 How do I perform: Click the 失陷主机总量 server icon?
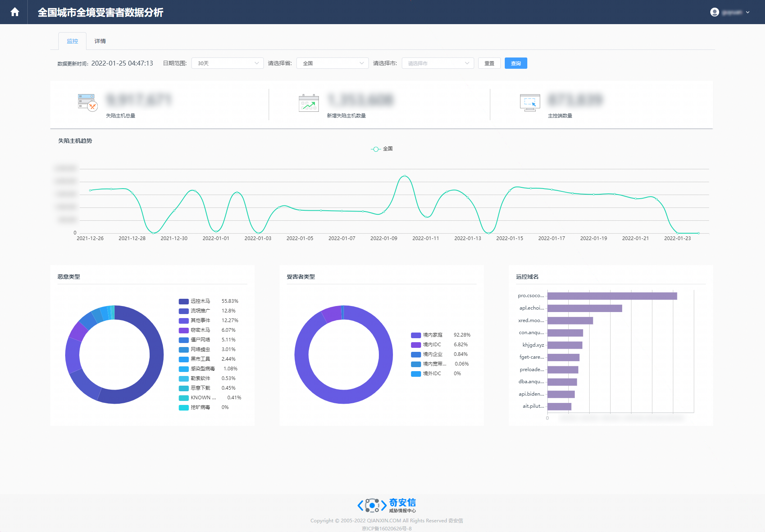pos(87,103)
